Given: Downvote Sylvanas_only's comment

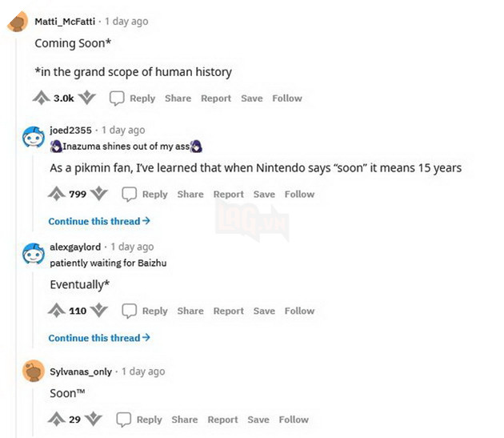Looking at the screenshot, I should [93, 419].
